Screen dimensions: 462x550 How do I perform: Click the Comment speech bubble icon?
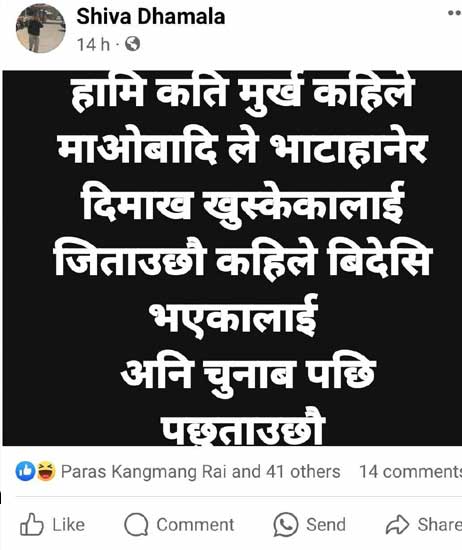pos(136,525)
